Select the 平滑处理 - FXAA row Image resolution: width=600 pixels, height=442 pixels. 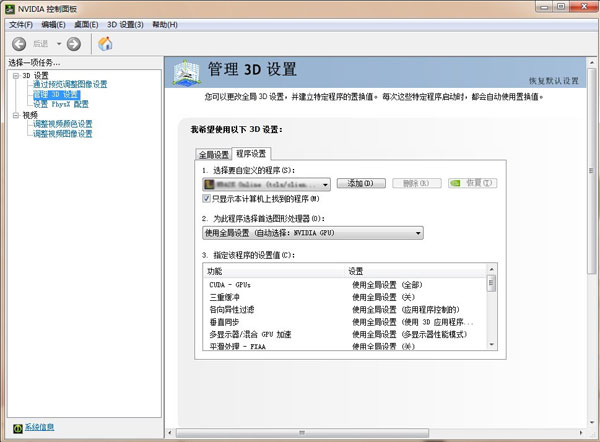(x=344, y=346)
